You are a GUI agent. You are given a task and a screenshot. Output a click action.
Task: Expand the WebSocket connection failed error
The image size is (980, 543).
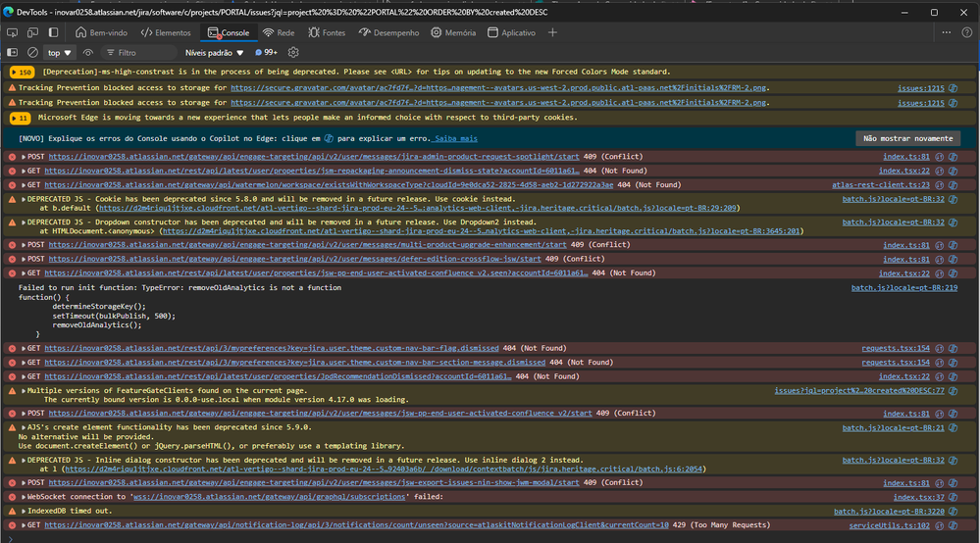pos(24,497)
